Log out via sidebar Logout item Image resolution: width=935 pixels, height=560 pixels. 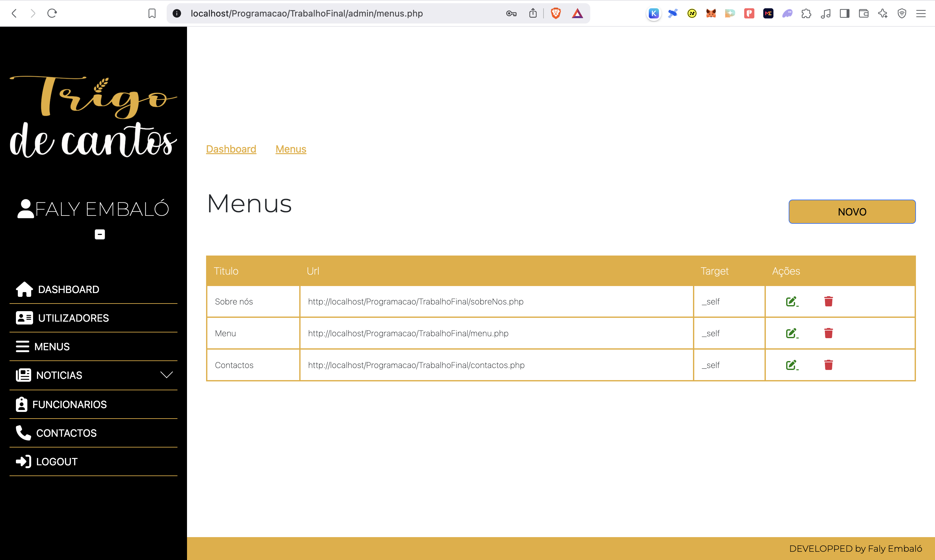pos(57,461)
